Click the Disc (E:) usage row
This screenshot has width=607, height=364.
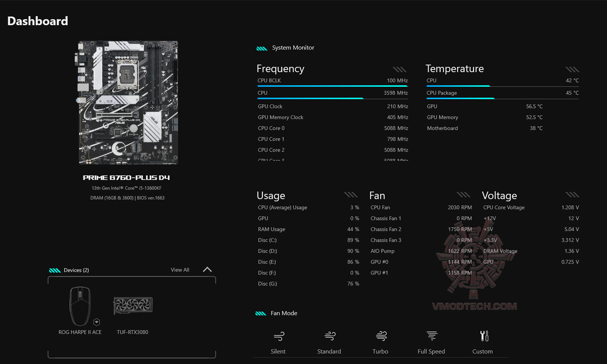pos(308,262)
